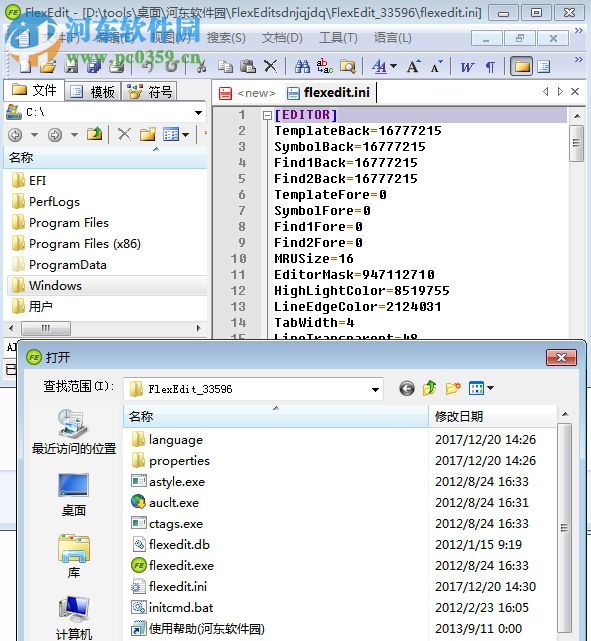Click the Paste clipboard icon
Image resolution: width=591 pixels, height=641 pixels.
click(x=248, y=66)
